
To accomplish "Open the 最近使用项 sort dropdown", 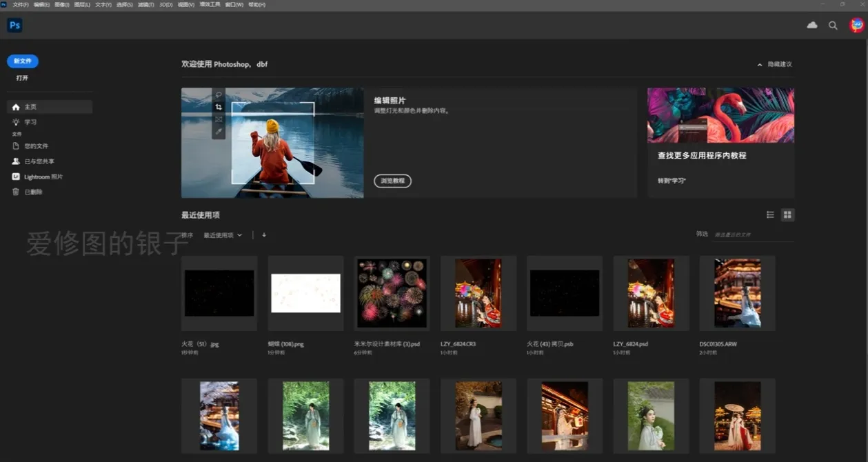I will coord(223,235).
